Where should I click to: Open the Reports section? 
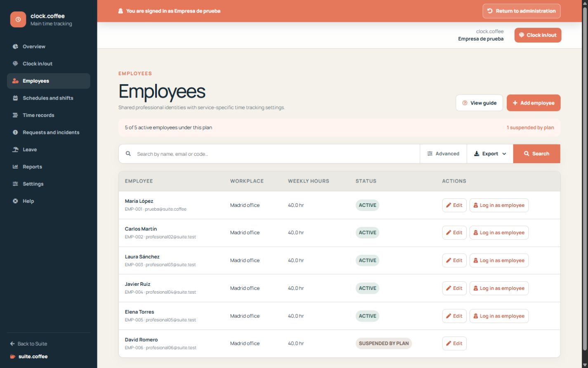[x=49, y=167]
